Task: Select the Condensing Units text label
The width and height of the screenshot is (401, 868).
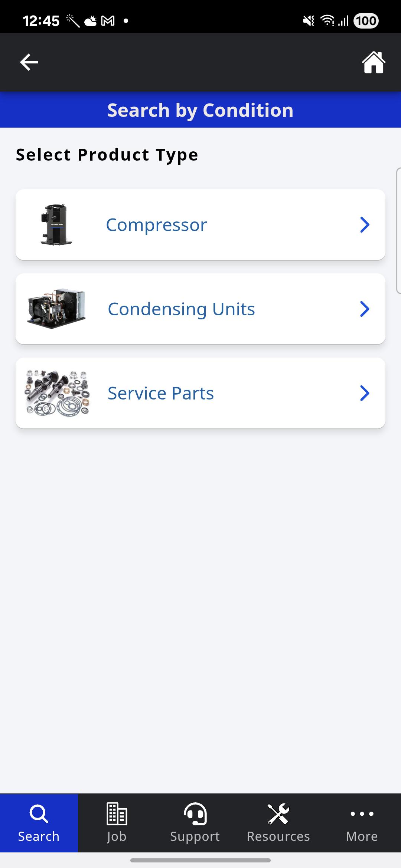Action: [x=181, y=309]
